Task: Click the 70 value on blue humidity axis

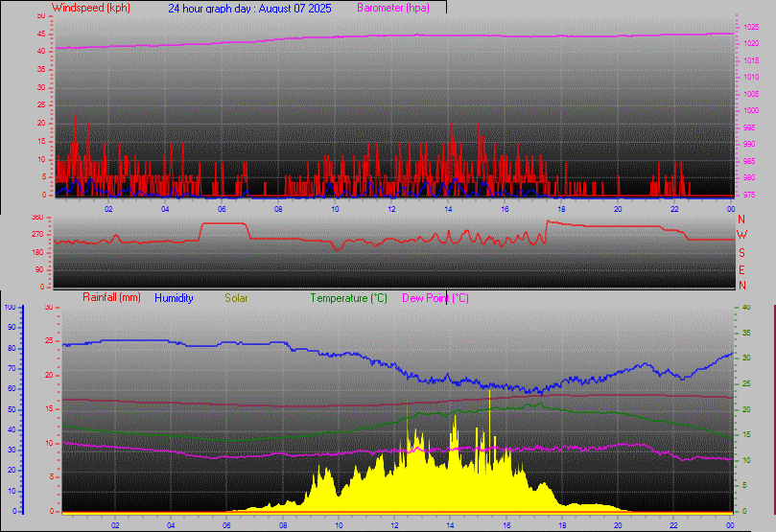Action: 12,368
